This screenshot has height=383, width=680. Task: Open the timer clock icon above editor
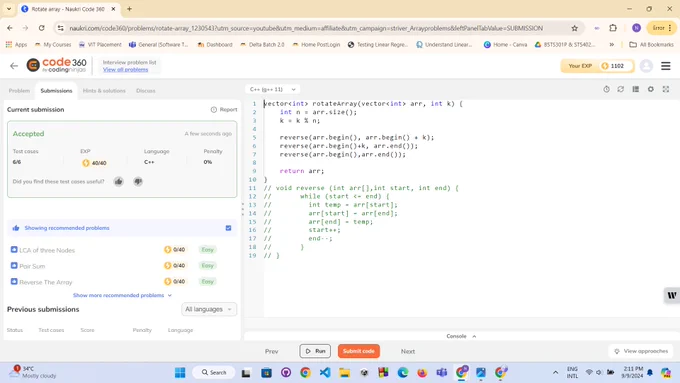(606, 89)
